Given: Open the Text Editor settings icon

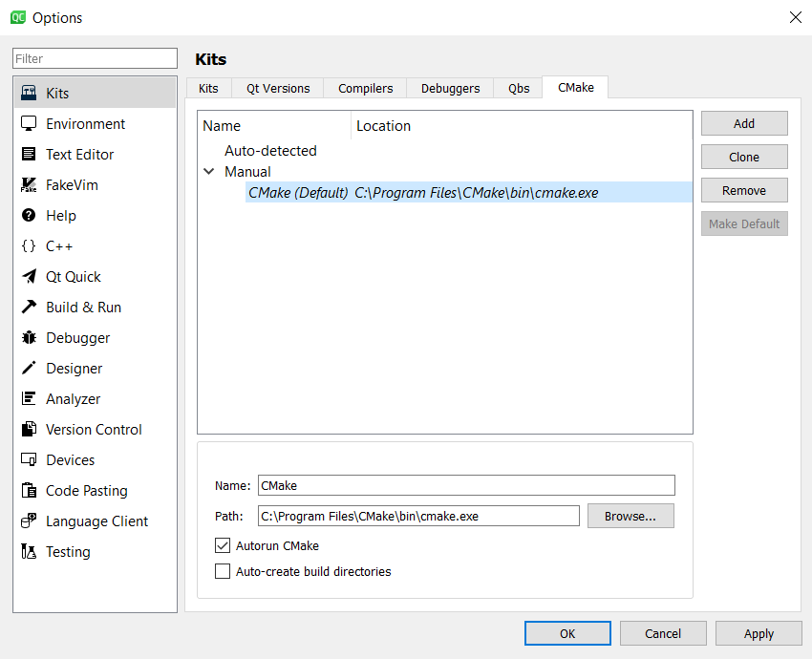Looking at the screenshot, I should [29, 155].
